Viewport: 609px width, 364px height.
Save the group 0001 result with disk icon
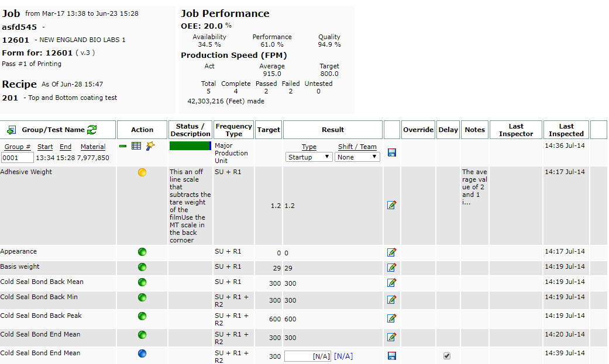pos(392,152)
